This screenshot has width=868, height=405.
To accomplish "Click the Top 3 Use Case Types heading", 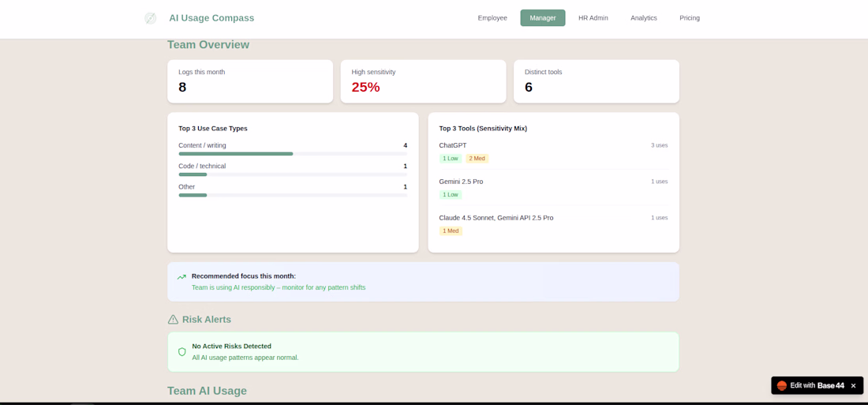I will (212, 128).
